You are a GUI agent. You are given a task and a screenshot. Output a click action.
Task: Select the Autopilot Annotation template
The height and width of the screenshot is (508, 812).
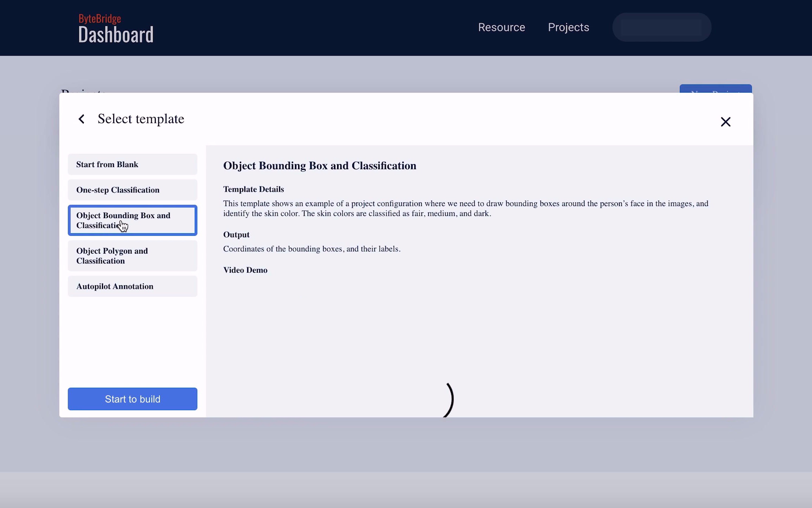[x=132, y=286]
